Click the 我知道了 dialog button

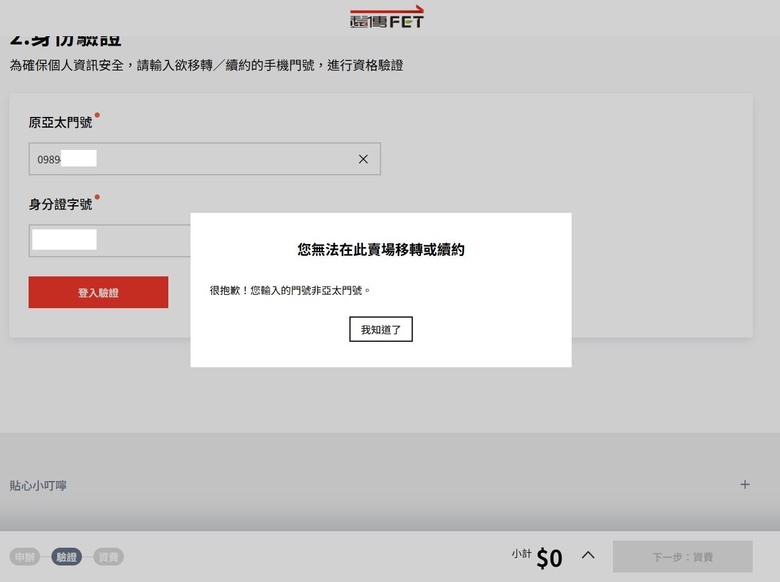tap(381, 329)
